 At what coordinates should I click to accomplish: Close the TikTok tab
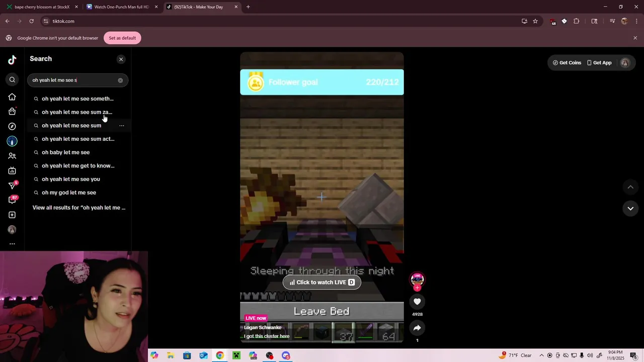(x=236, y=7)
